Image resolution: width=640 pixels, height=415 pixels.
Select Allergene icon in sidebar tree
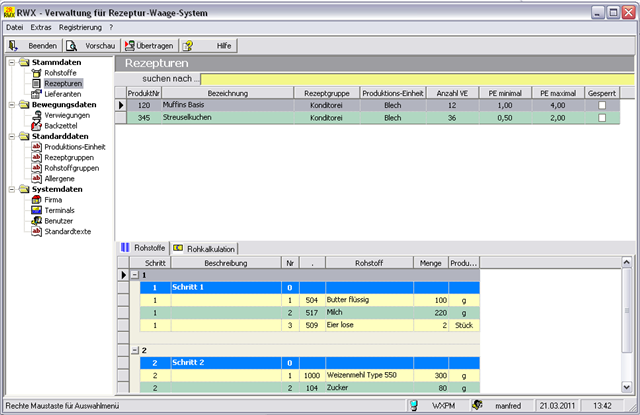(36, 178)
